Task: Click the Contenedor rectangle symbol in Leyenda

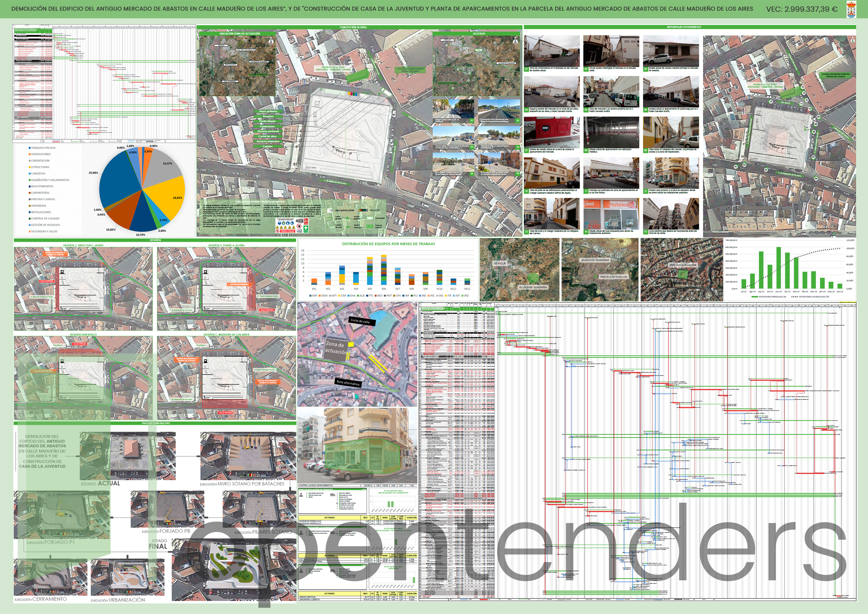Action: click(x=370, y=218)
